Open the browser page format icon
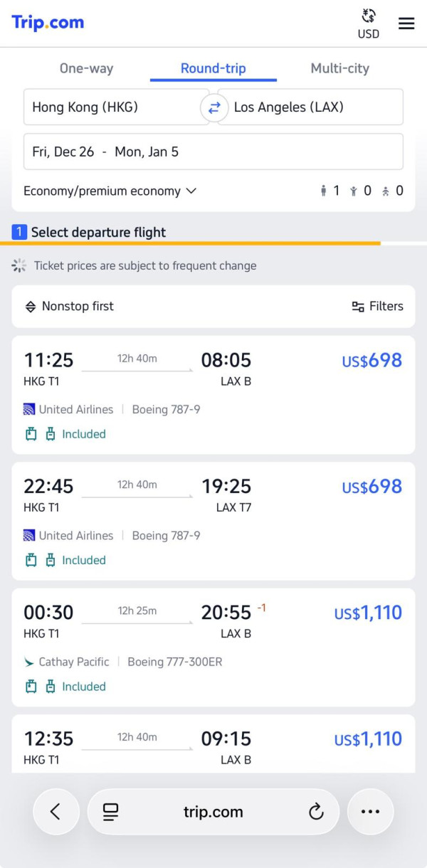427x868 pixels. [110, 812]
